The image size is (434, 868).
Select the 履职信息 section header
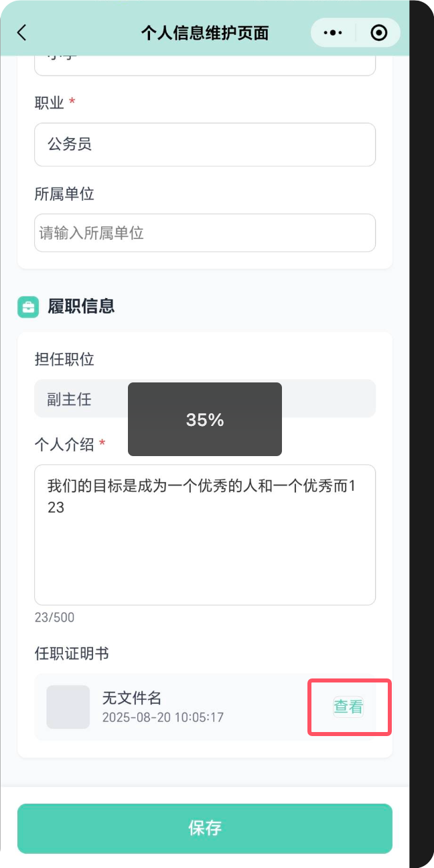[x=80, y=306]
